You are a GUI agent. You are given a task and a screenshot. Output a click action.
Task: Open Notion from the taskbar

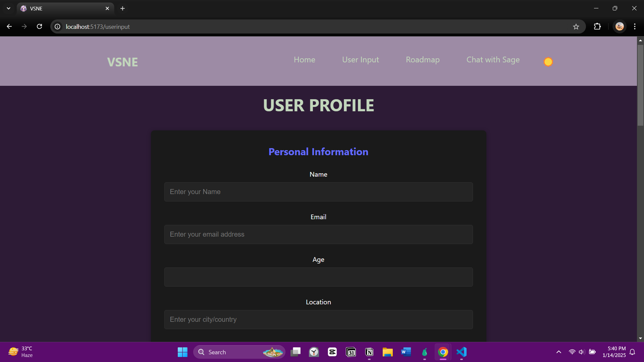369,352
